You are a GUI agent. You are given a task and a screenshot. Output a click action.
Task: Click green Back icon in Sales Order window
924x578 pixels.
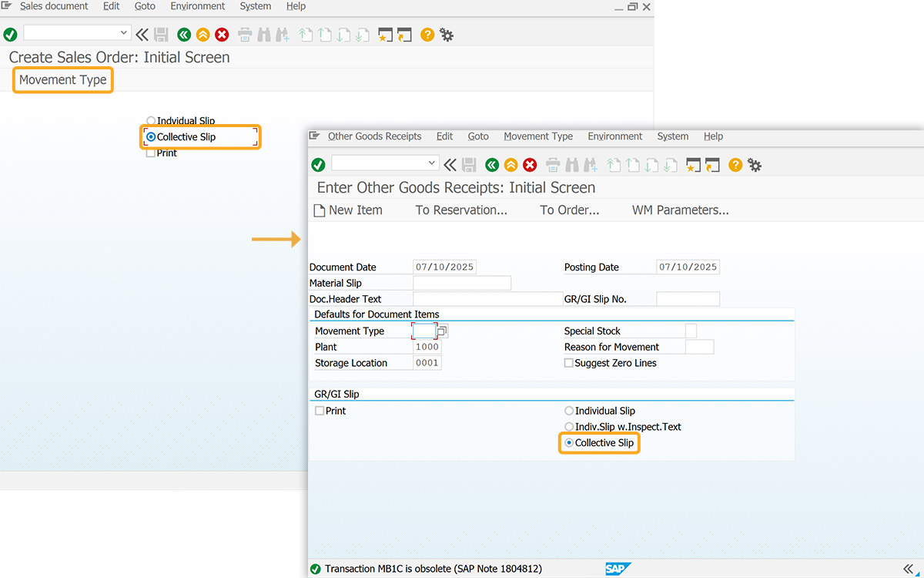coord(183,35)
